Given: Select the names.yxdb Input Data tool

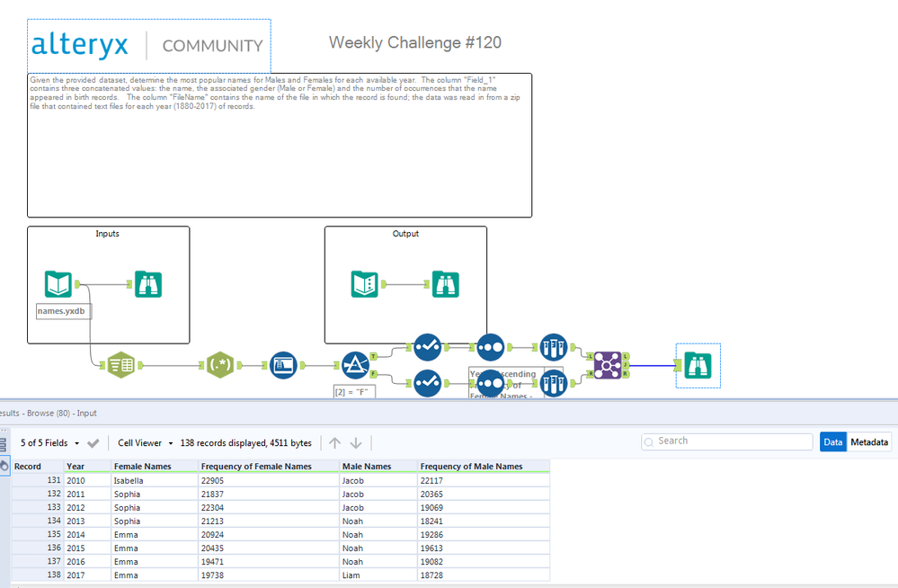Looking at the screenshot, I should tap(58, 284).
